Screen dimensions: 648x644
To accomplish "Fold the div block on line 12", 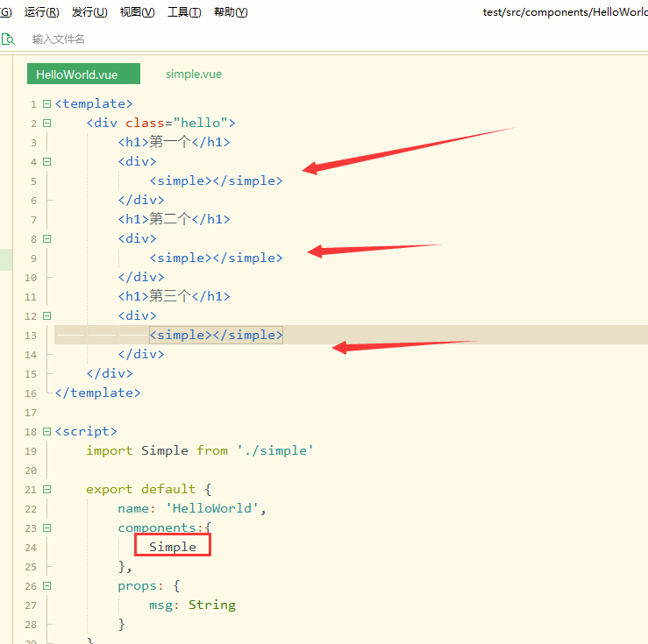I will (x=47, y=315).
